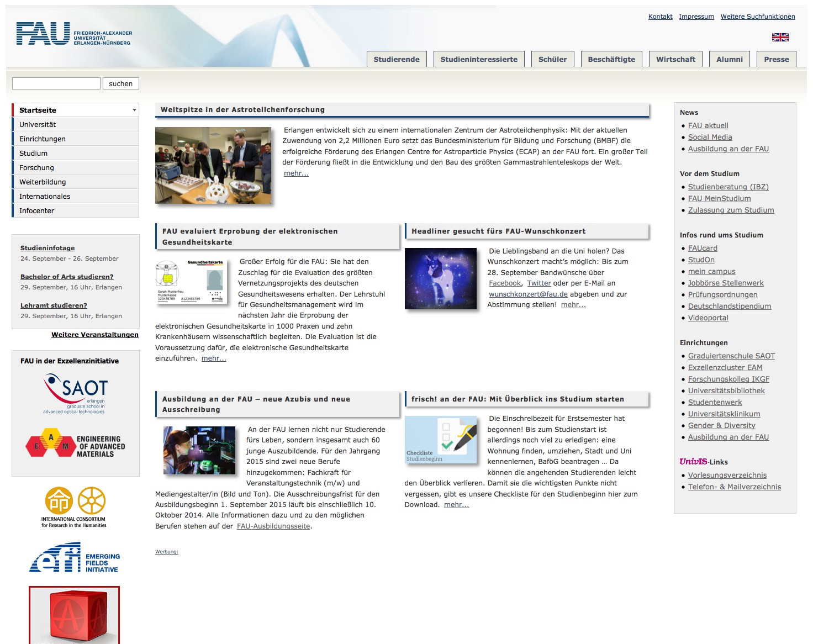The height and width of the screenshot is (644, 813).
Task: Open the SAOT graduate school logo
Action: tap(75, 392)
